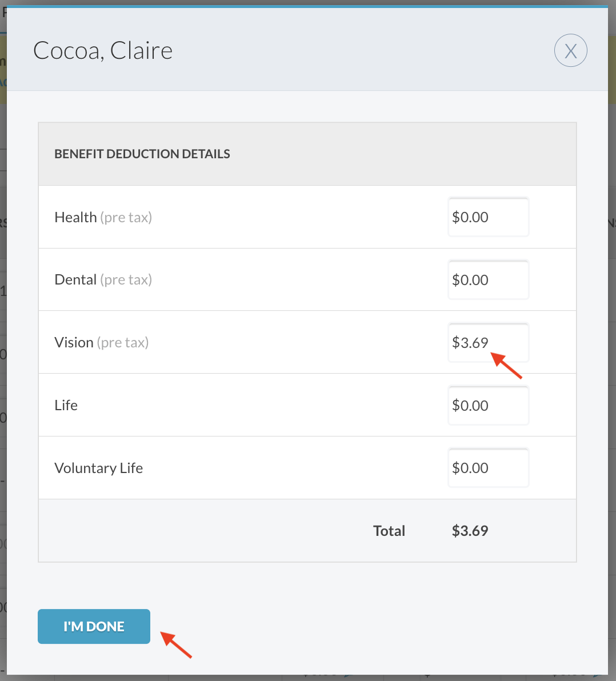Click the Life row label
Viewport: 616px width, 681px height.
point(66,406)
